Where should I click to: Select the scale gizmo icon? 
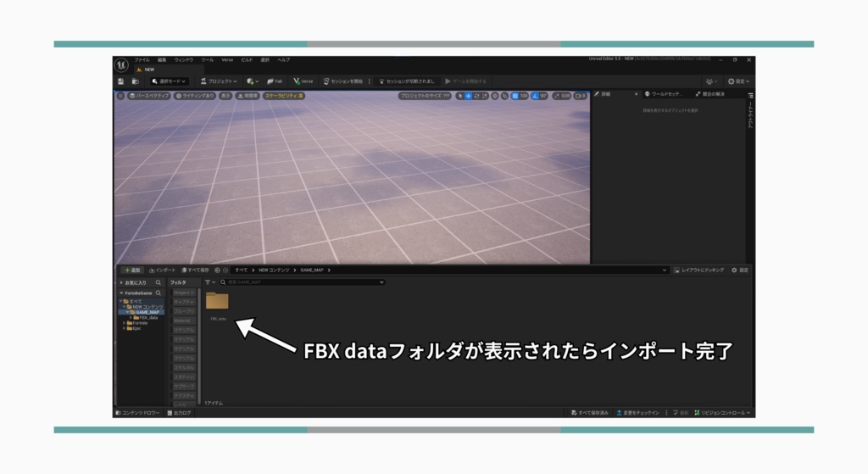[x=484, y=96]
